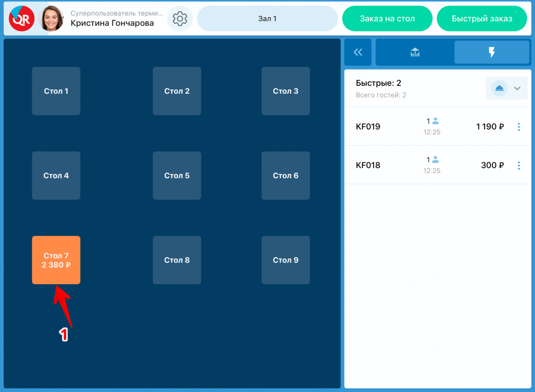Screen dimensions: 535x392
Task: Click the serving cloche icon
Action: 499,88
